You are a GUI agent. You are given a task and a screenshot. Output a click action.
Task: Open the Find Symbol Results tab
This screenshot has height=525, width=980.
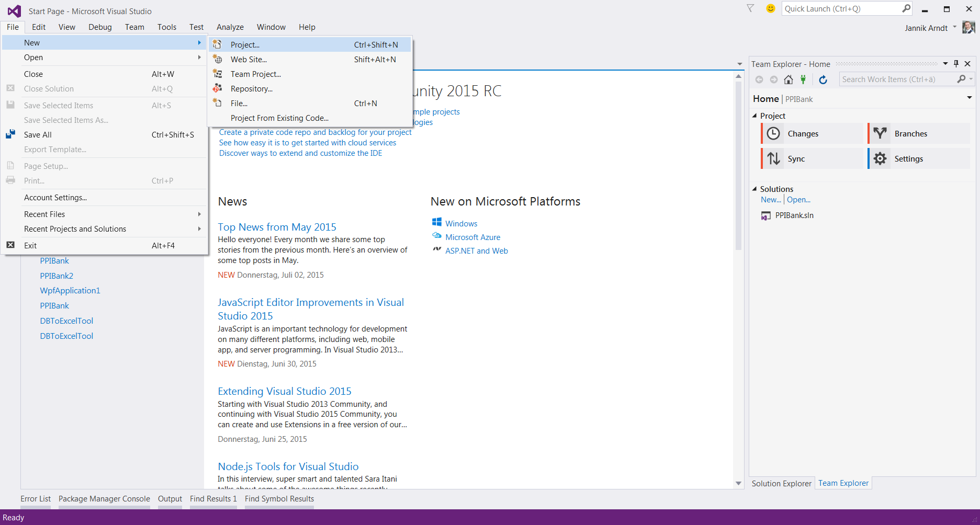click(279, 499)
